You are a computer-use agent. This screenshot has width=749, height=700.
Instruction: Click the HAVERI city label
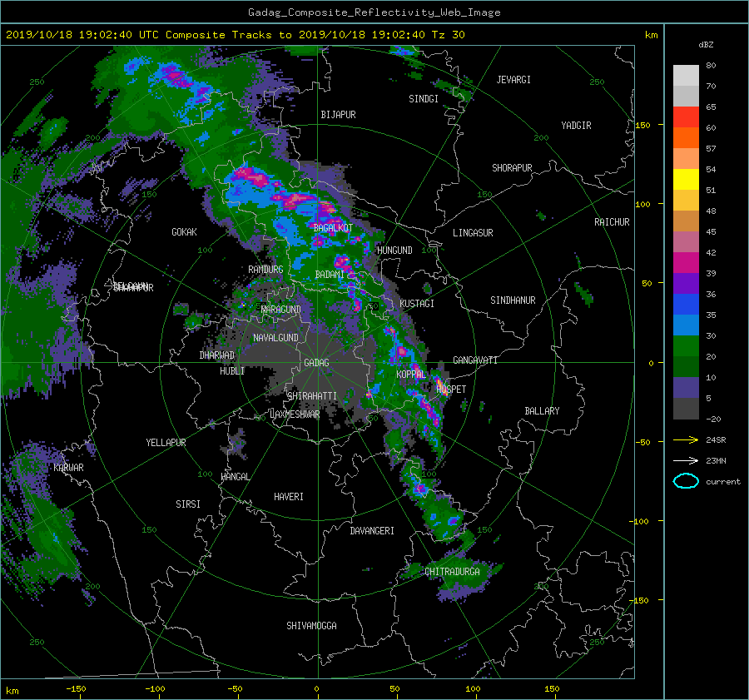[289, 497]
